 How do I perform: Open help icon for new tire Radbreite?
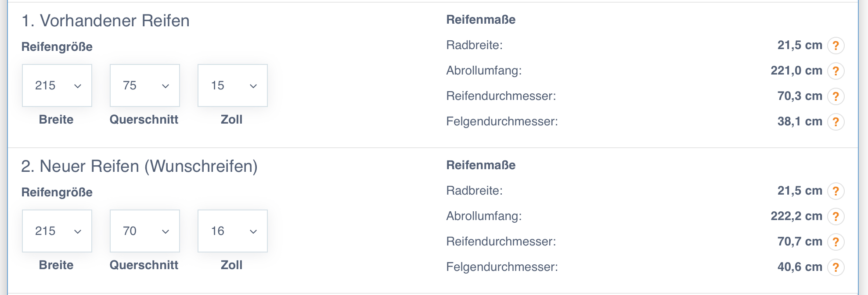pyautogui.click(x=836, y=191)
